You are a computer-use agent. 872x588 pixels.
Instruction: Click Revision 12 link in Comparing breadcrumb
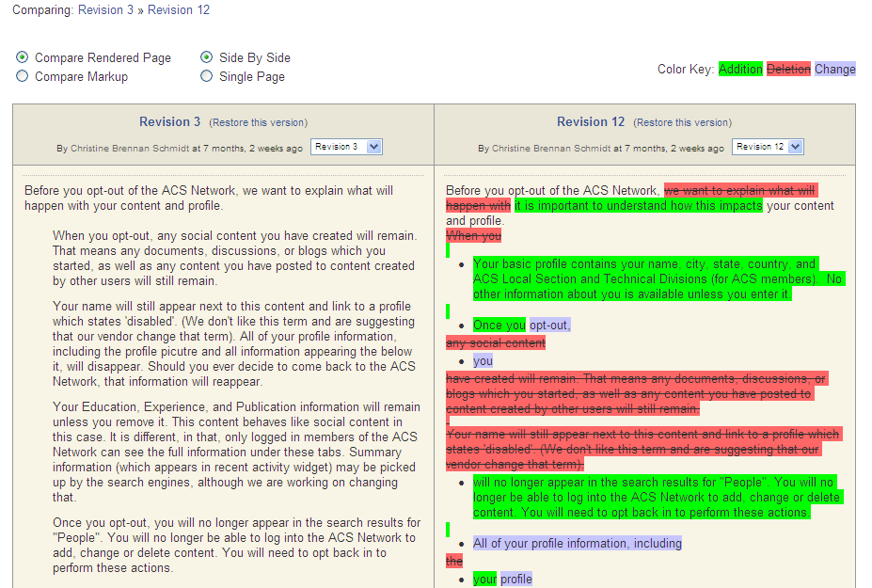pos(179,10)
